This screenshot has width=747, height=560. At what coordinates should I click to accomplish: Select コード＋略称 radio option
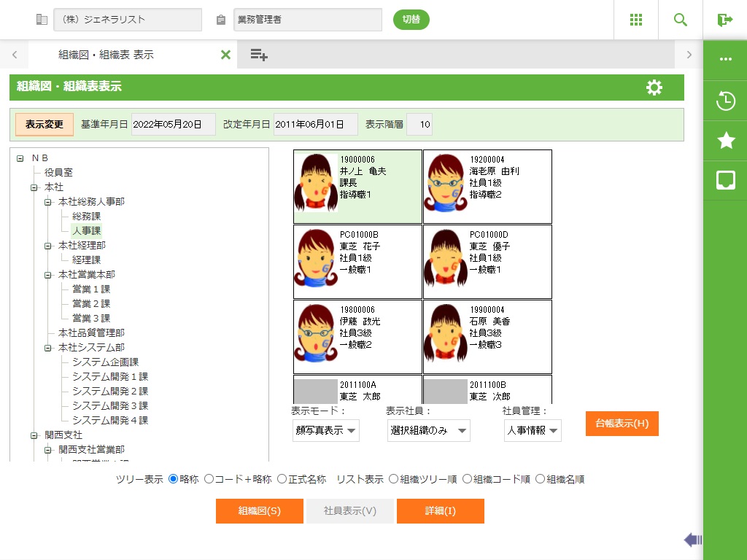click(209, 479)
